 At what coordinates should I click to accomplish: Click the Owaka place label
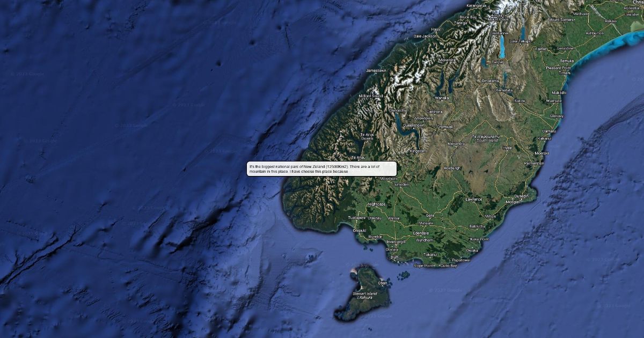[472, 250]
